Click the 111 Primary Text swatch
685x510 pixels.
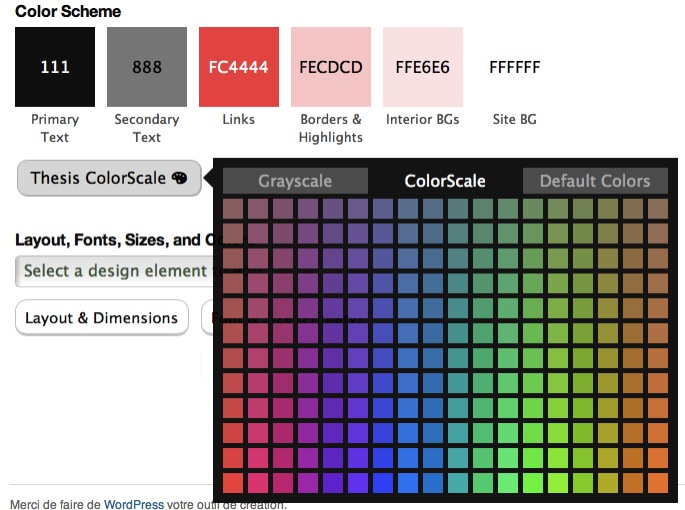[x=55, y=67]
